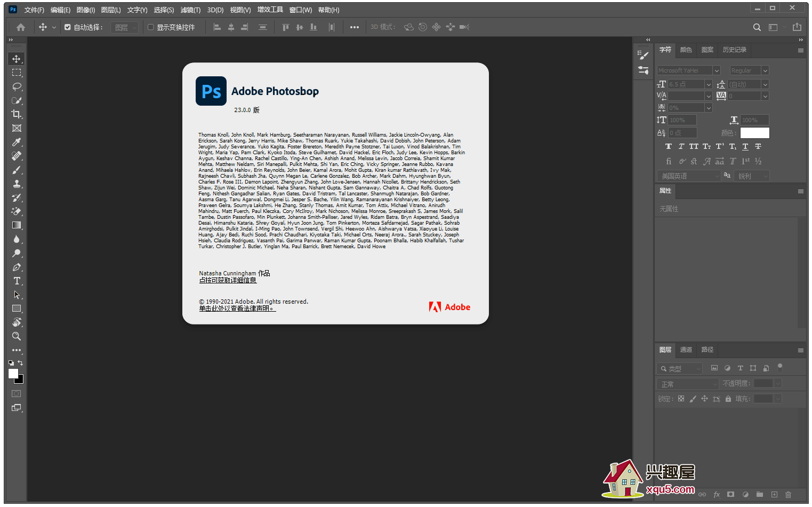The width and height of the screenshot is (812, 507).
Task: Open the font size dropdown arrow
Action: click(x=709, y=84)
